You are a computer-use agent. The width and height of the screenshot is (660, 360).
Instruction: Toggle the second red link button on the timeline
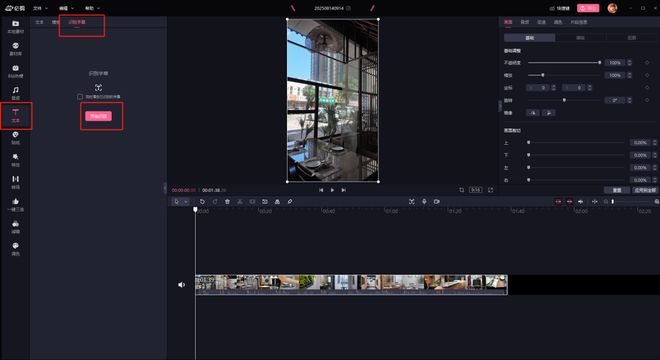(570, 202)
